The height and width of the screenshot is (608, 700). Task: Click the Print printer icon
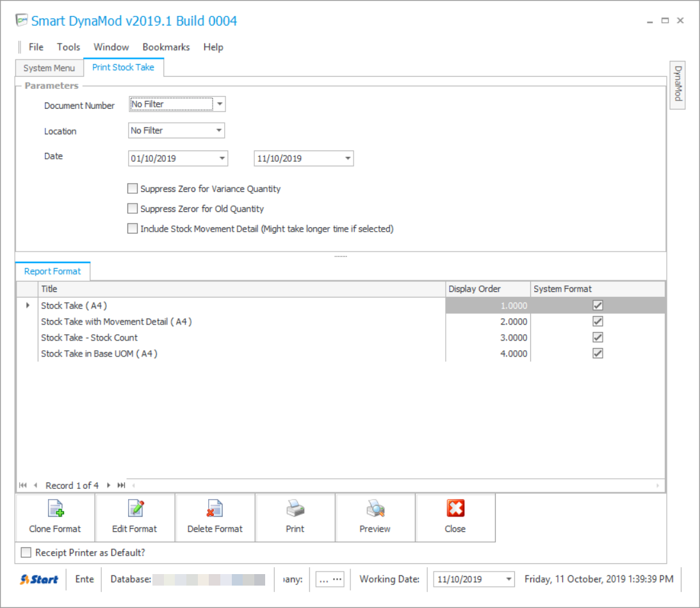(x=295, y=509)
